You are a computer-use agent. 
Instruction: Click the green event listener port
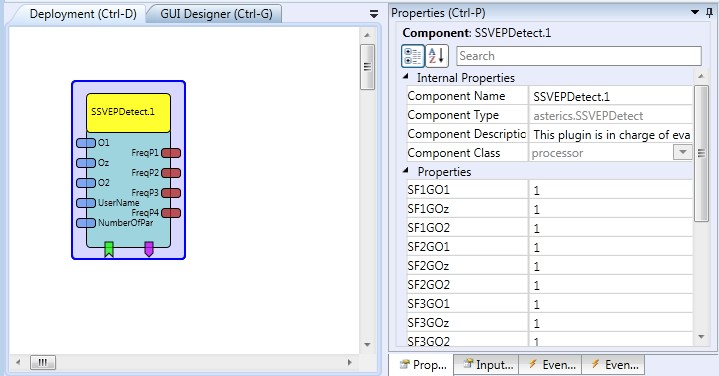(109, 249)
